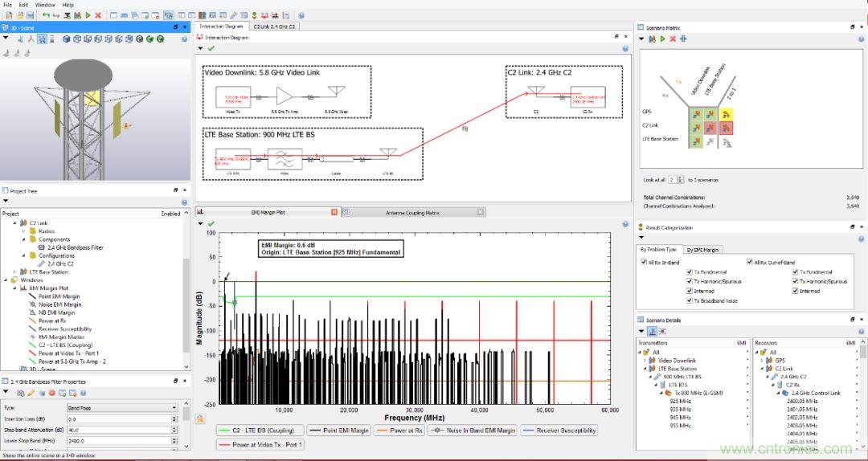Uncheck the All Rx Out-of-Band checkbox
Screen dimensions: 868x461
749,262
